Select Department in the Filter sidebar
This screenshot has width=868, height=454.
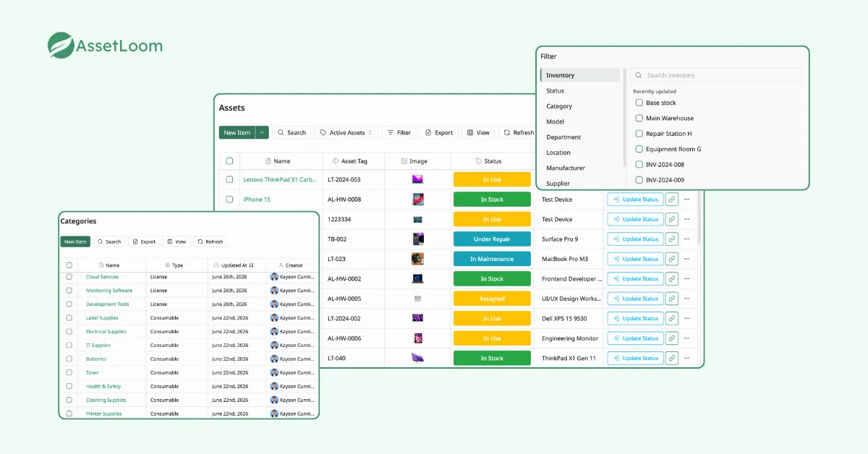(563, 137)
